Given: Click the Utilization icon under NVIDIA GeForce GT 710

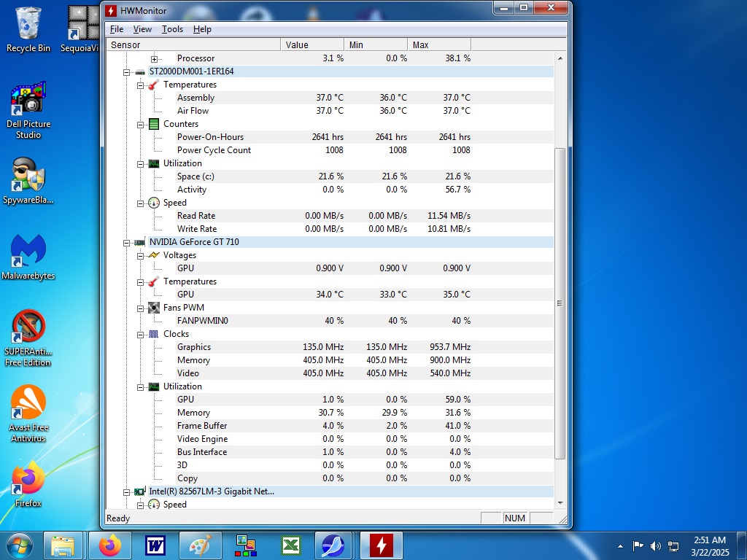Looking at the screenshot, I should pos(153,386).
